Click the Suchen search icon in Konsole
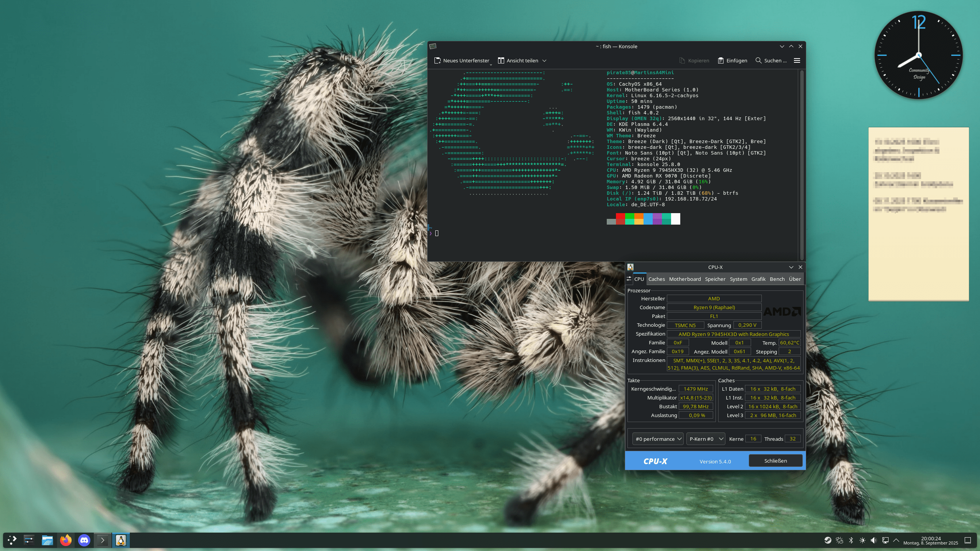The image size is (980, 551). coord(758,60)
